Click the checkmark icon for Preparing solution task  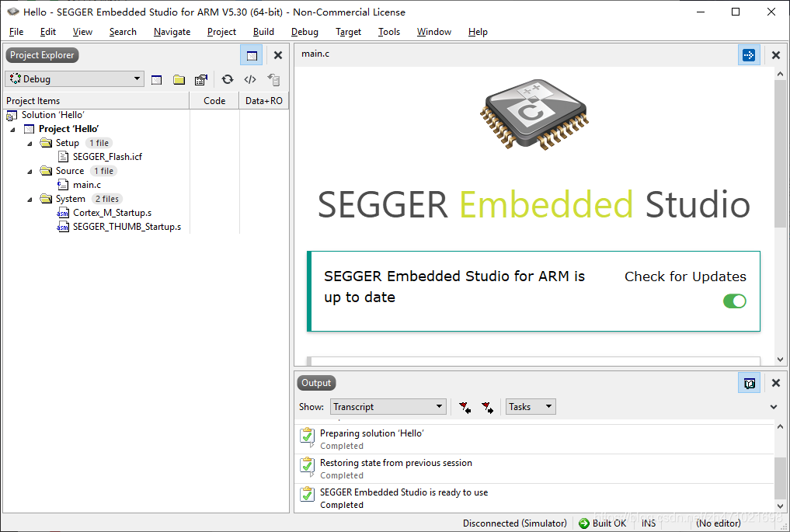pyautogui.click(x=308, y=436)
